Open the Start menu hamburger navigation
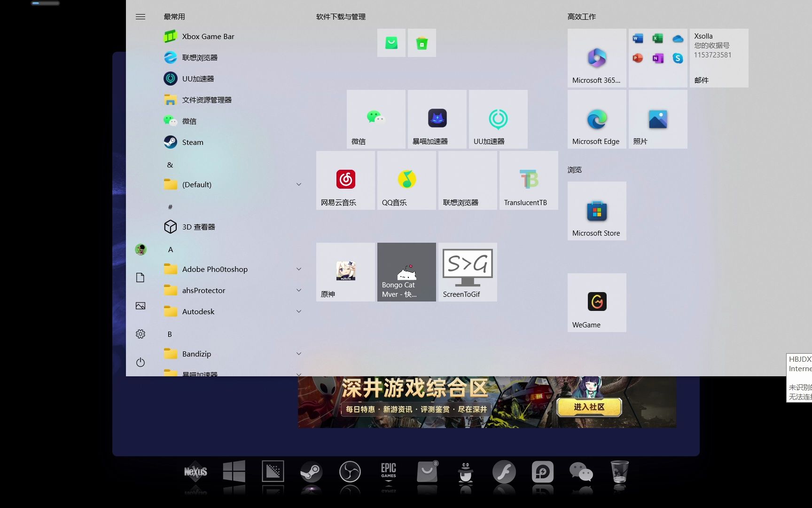The image size is (812, 508). pyautogui.click(x=140, y=16)
